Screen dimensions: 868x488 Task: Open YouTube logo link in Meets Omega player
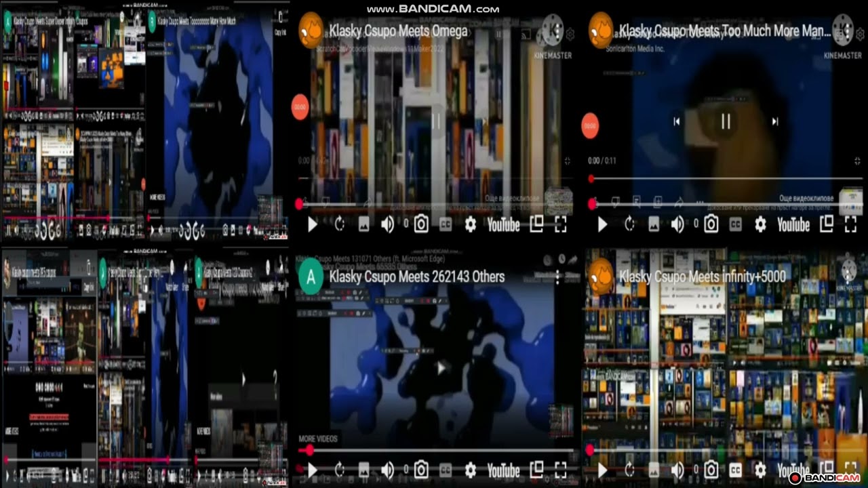503,225
